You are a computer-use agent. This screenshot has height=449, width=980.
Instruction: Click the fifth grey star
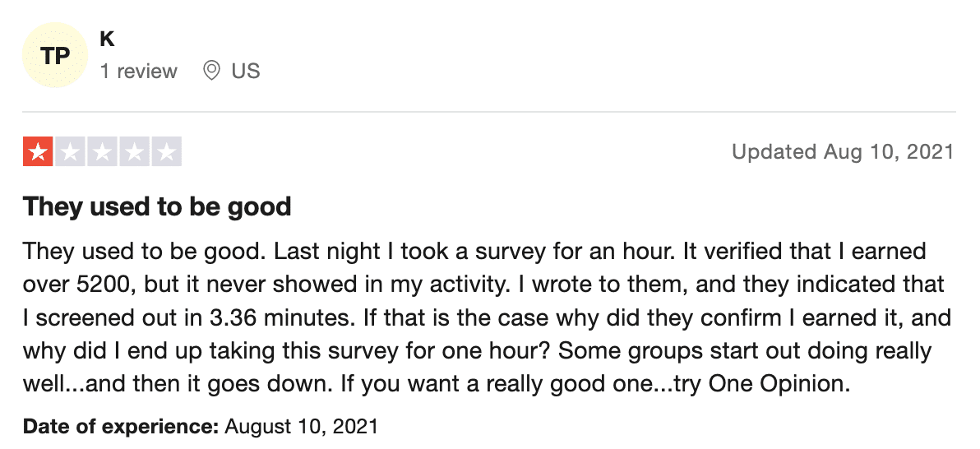(167, 152)
